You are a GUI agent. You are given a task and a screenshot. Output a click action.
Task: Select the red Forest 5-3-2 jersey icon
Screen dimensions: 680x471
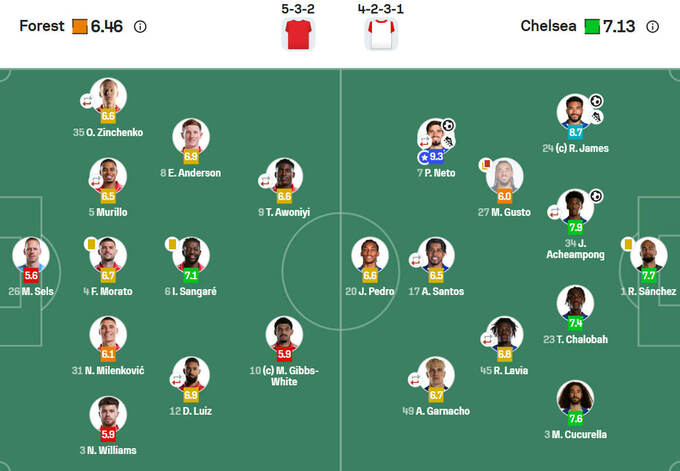[x=298, y=35]
